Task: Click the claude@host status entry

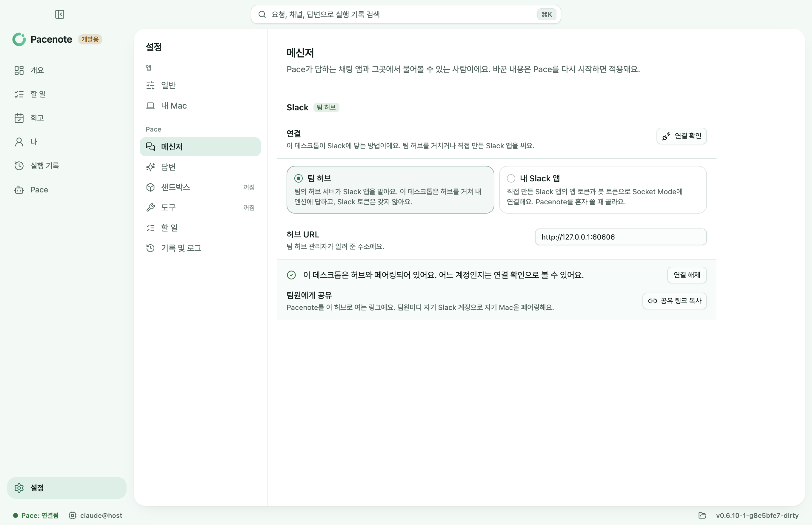Action: (x=96, y=515)
